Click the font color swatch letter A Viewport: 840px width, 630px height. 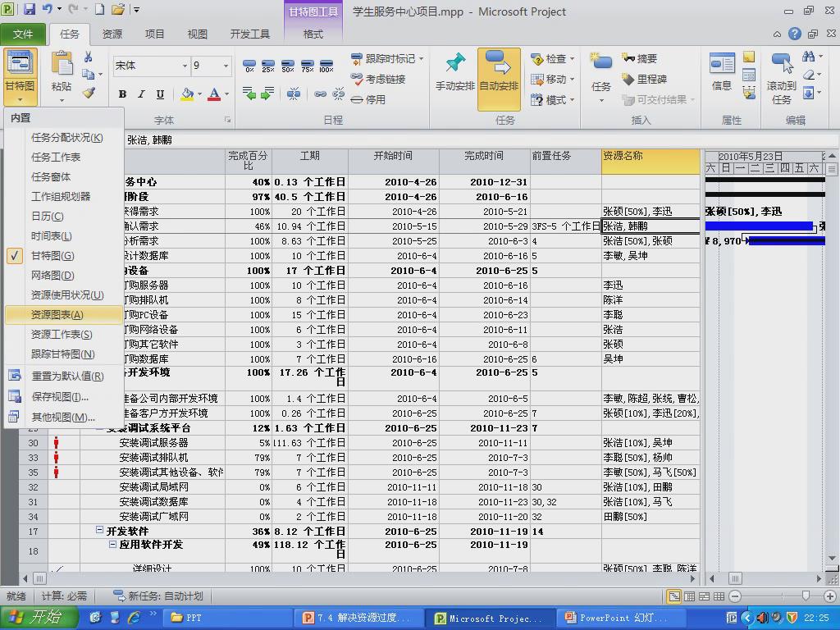(214, 94)
